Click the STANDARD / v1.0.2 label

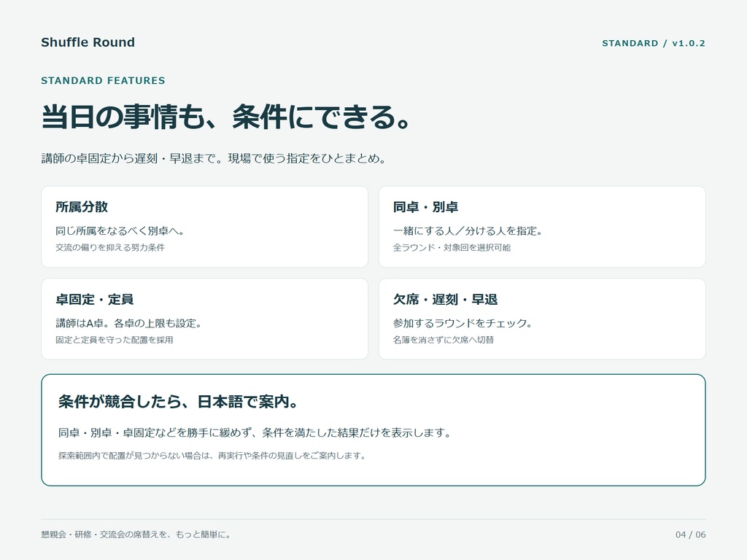(653, 43)
